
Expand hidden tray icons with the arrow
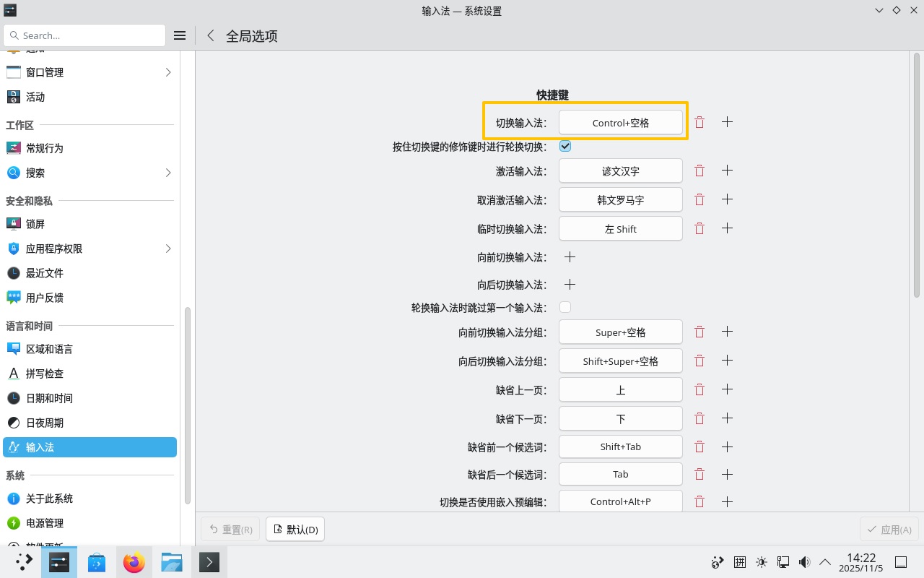click(824, 561)
